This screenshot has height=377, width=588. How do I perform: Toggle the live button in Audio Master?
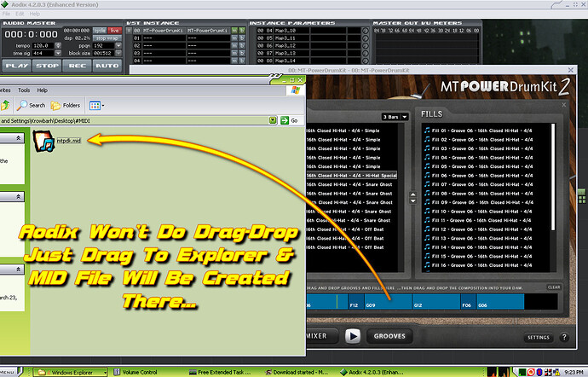coord(114,30)
